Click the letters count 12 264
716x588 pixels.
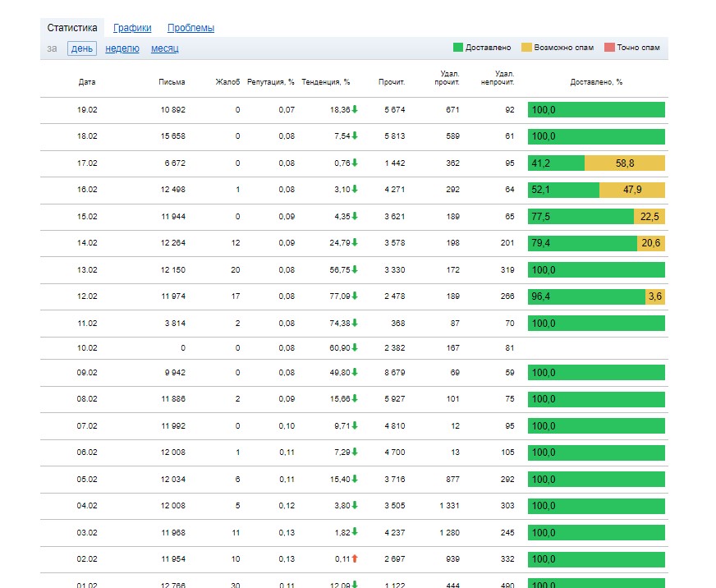click(x=172, y=243)
